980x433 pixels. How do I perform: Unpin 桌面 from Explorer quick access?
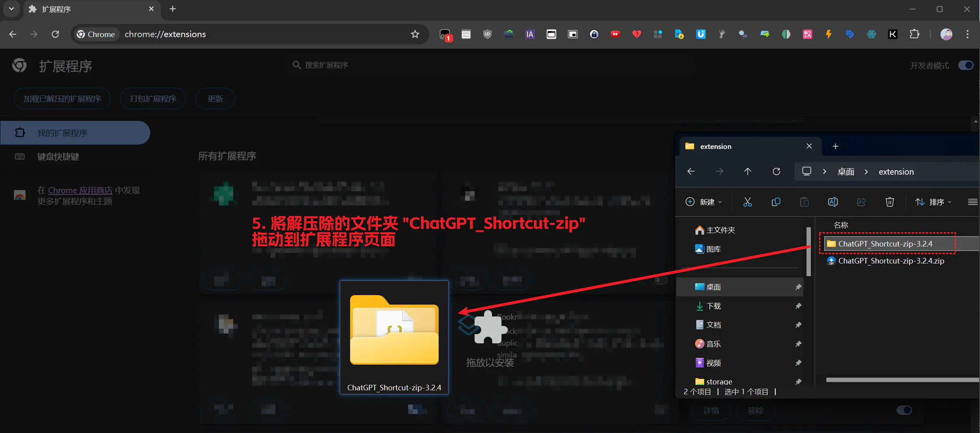pyautogui.click(x=798, y=287)
